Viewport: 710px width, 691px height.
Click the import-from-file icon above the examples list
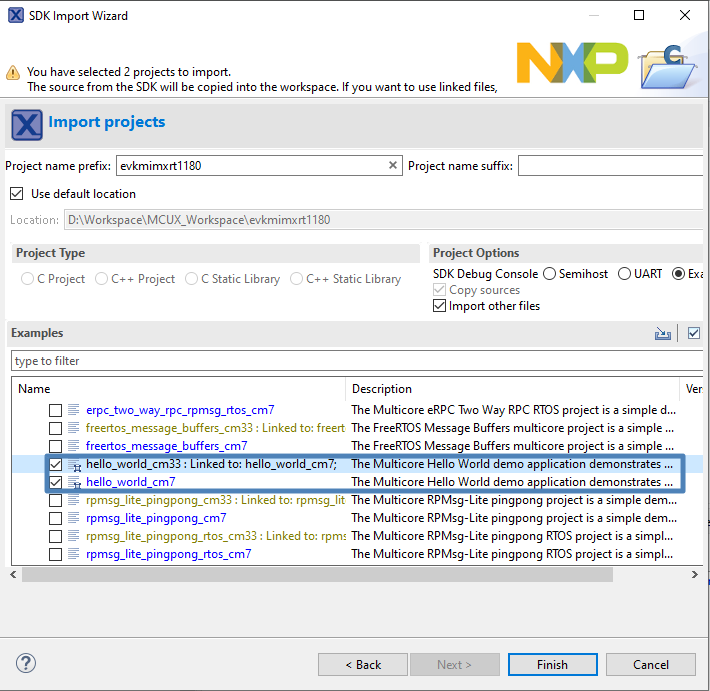point(662,334)
